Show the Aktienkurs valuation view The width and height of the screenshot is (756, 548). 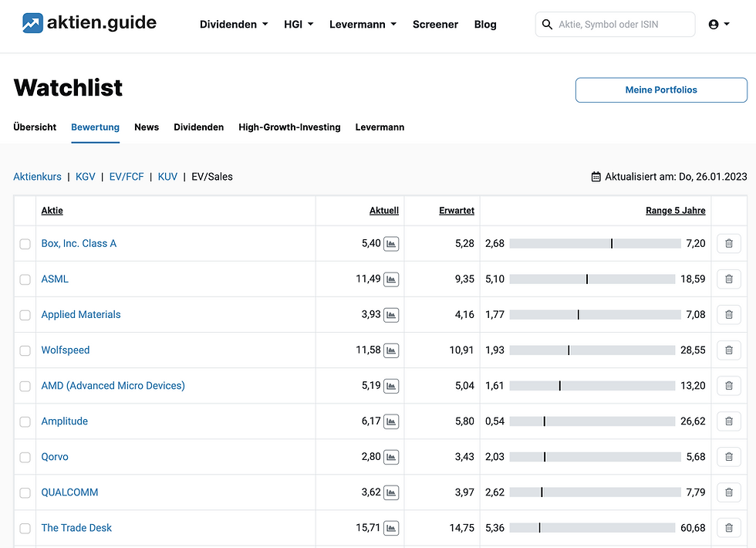click(x=37, y=177)
